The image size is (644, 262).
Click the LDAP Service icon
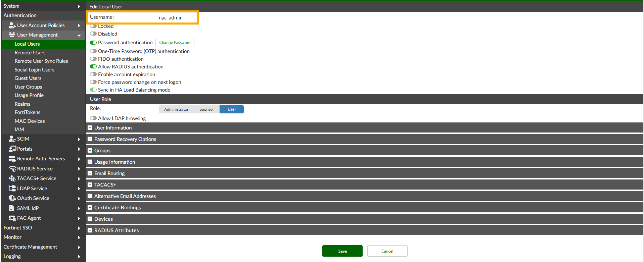(12, 189)
